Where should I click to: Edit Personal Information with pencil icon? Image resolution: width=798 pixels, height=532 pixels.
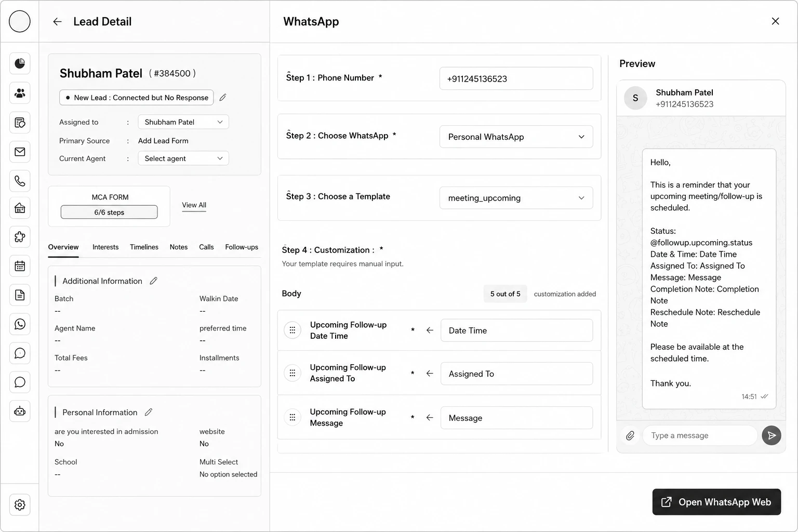click(x=149, y=412)
